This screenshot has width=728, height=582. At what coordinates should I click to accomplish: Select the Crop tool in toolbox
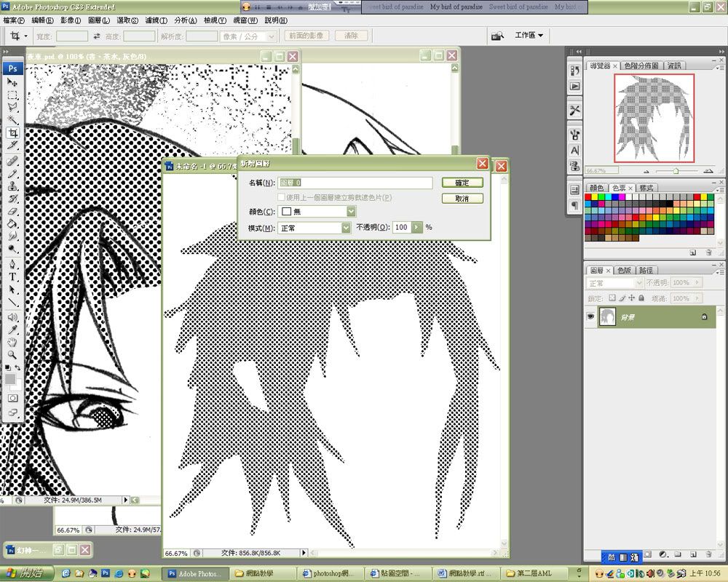click(x=12, y=132)
